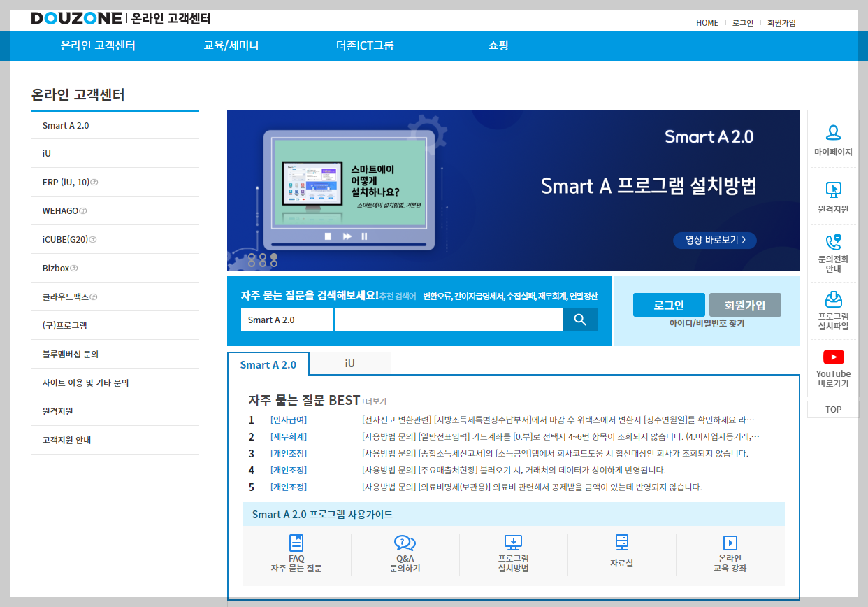
Task: Open the 쇼핑 nav menu
Action: [498, 45]
